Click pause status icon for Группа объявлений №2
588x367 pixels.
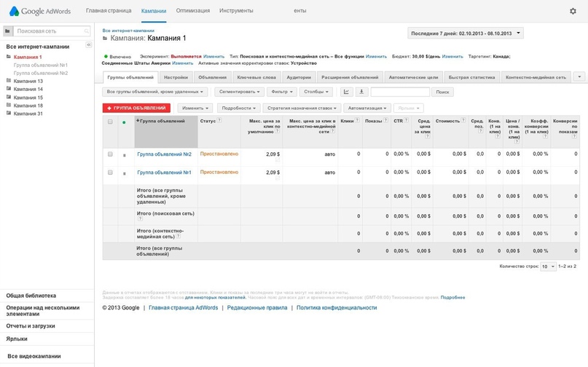[125, 155]
